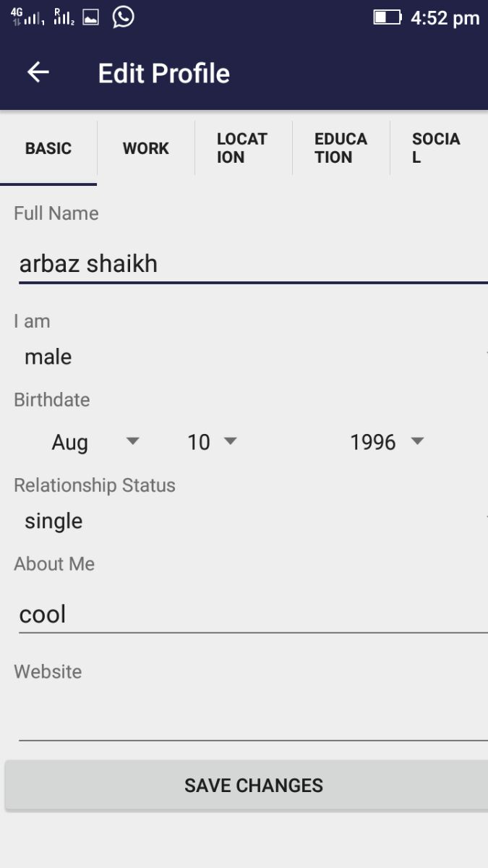Viewport: 488px width, 868px height.
Task: Tap the back arrow icon
Action: [x=38, y=72]
